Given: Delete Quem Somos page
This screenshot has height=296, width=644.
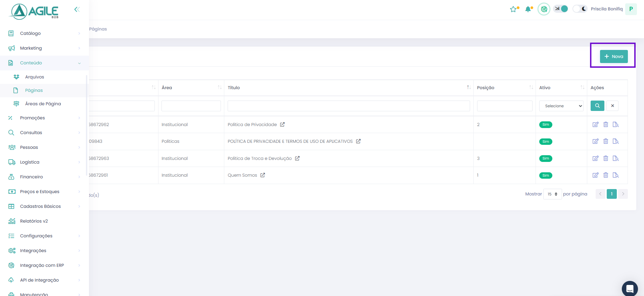Looking at the screenshot, I should (x=606, y=175).
